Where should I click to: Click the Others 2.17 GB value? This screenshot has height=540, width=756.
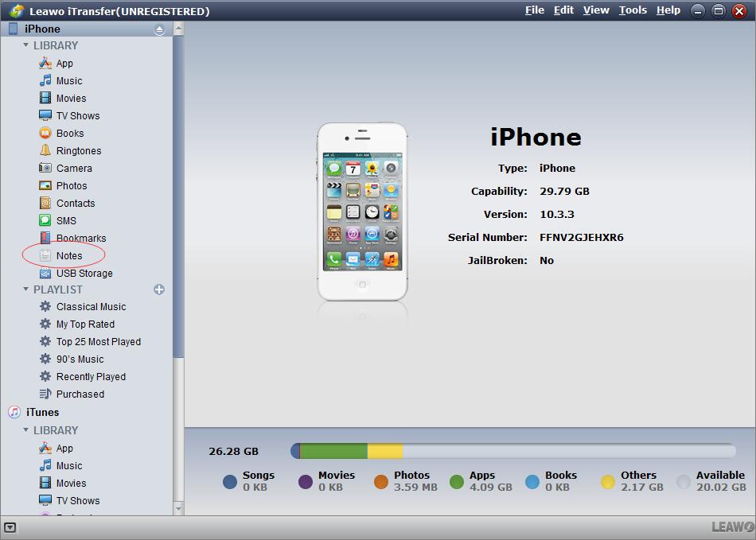click(x=641, y=487)
